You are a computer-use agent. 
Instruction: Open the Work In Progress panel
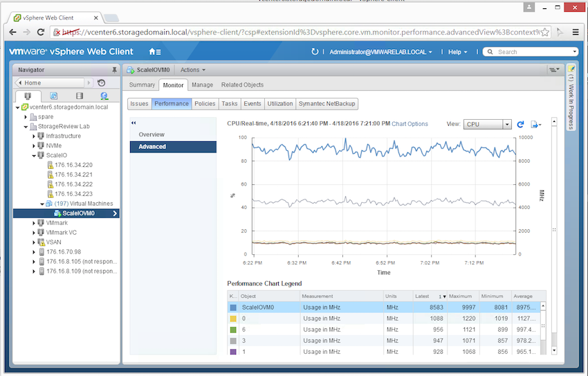click(571, 98)
